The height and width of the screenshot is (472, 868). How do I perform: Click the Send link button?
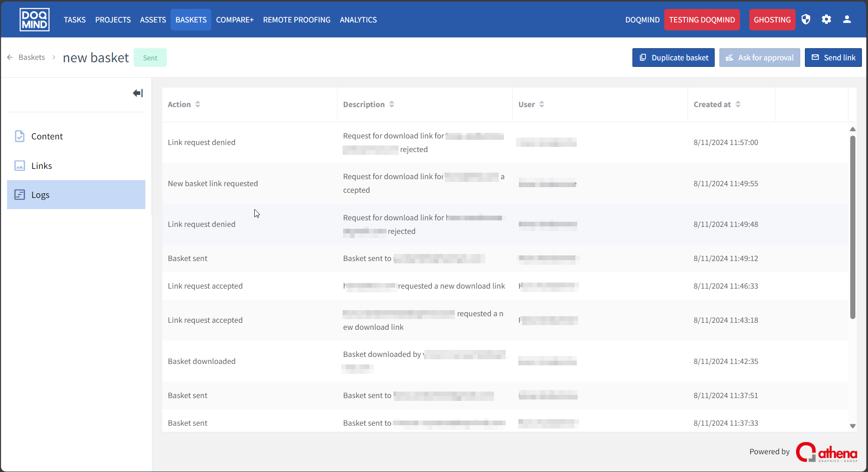tap(833, 58)
